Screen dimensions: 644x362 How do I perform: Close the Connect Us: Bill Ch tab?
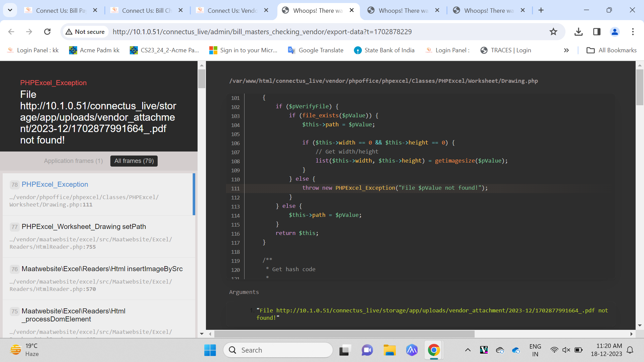coord(181,10)
